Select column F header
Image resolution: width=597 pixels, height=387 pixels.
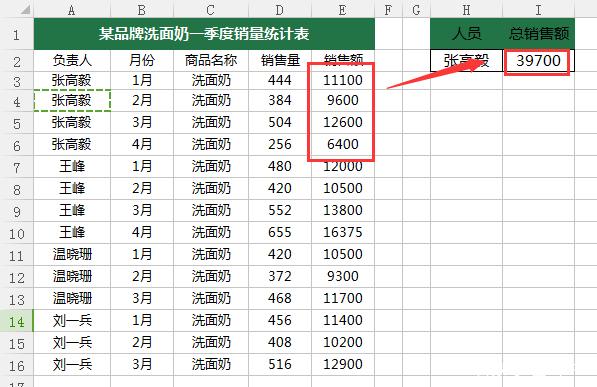click(388, 9)
